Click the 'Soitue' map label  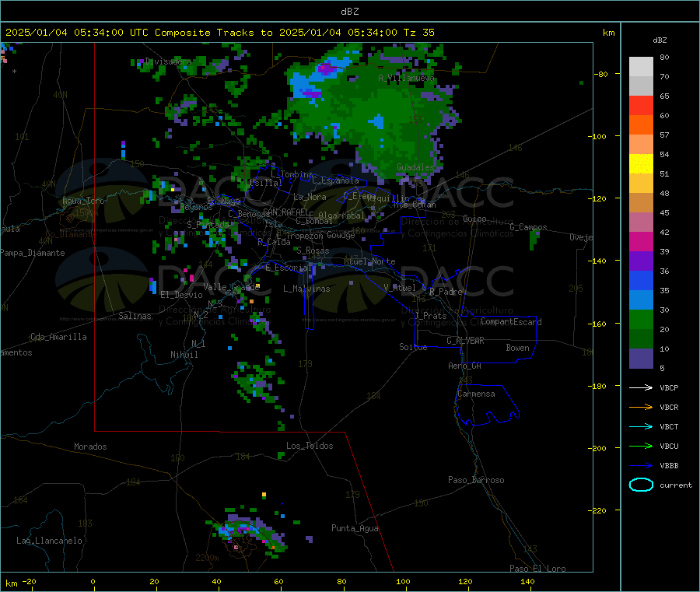point(413,347)
